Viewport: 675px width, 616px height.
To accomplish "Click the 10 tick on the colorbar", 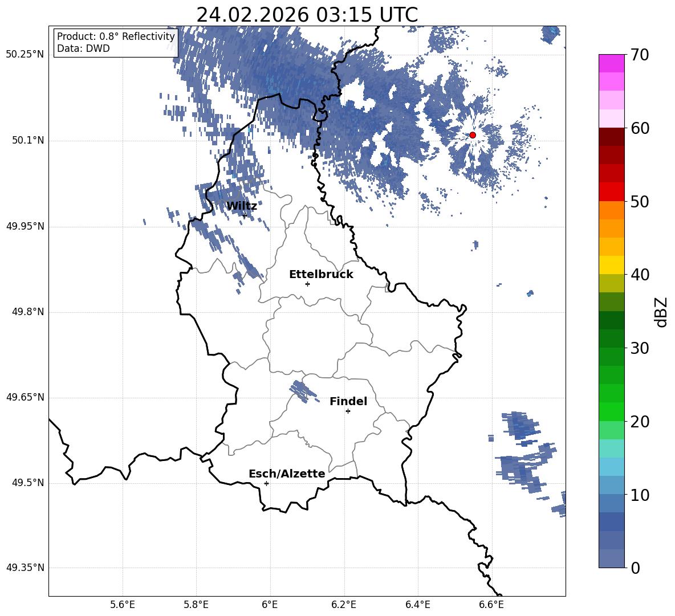I will click(639, 495).
